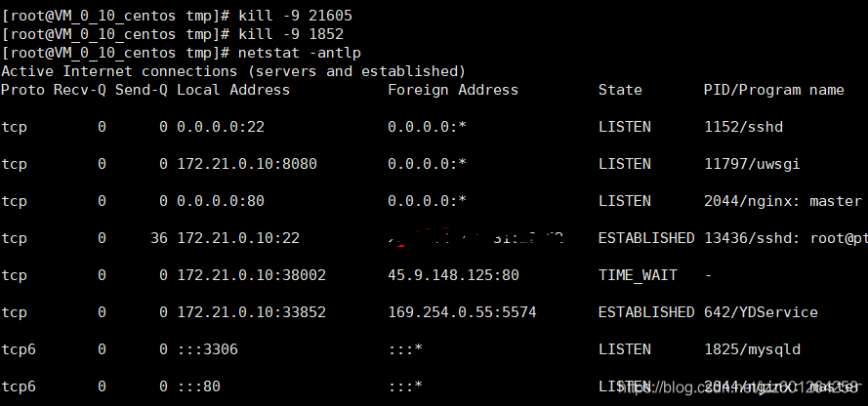Click the 'Recv-Q' column header
Image resolution: width=868 pixels, height=406 pixels.
click(80, 90)
